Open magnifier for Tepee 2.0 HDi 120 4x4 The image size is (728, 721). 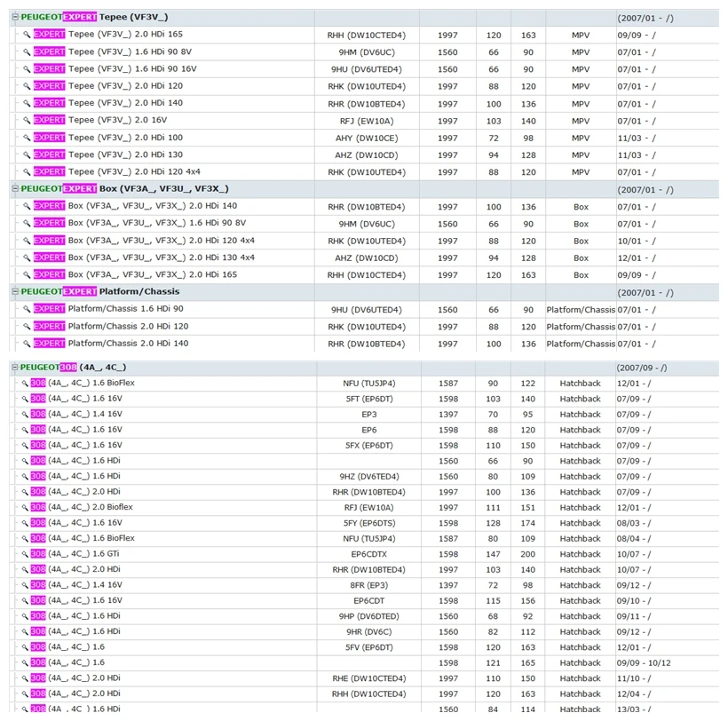coord(27,171)
